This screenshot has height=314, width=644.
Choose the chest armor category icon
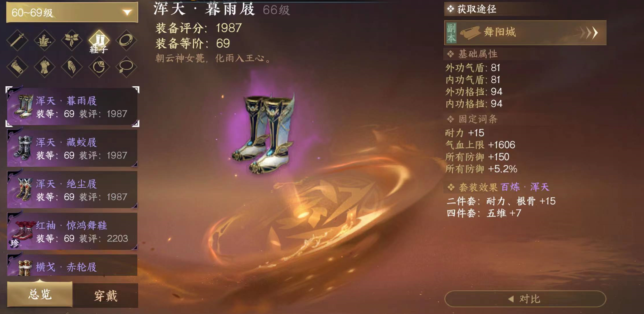point(45,67)
